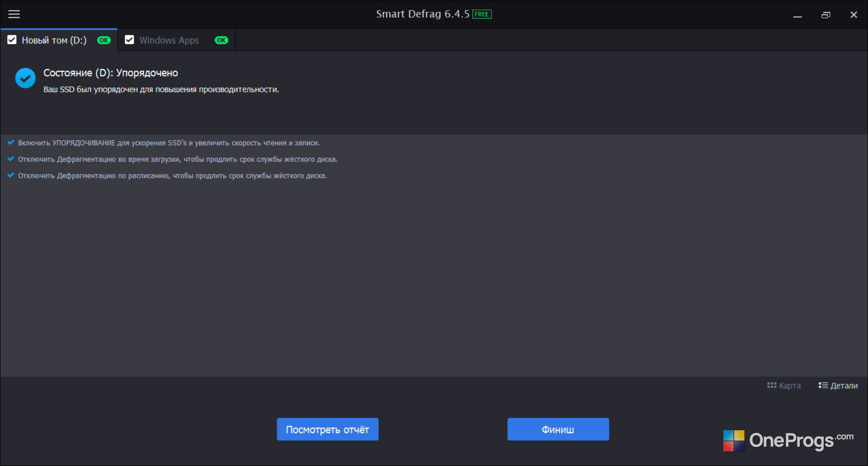Click the blue status checkmark icon
This screenshot has height=466, width=868.
(x=25, y=78)
